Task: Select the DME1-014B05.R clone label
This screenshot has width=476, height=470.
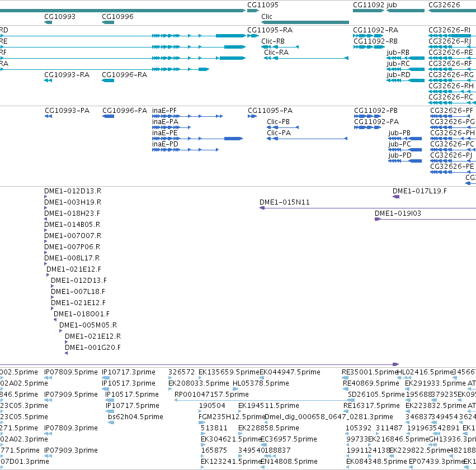Action: 72,225
